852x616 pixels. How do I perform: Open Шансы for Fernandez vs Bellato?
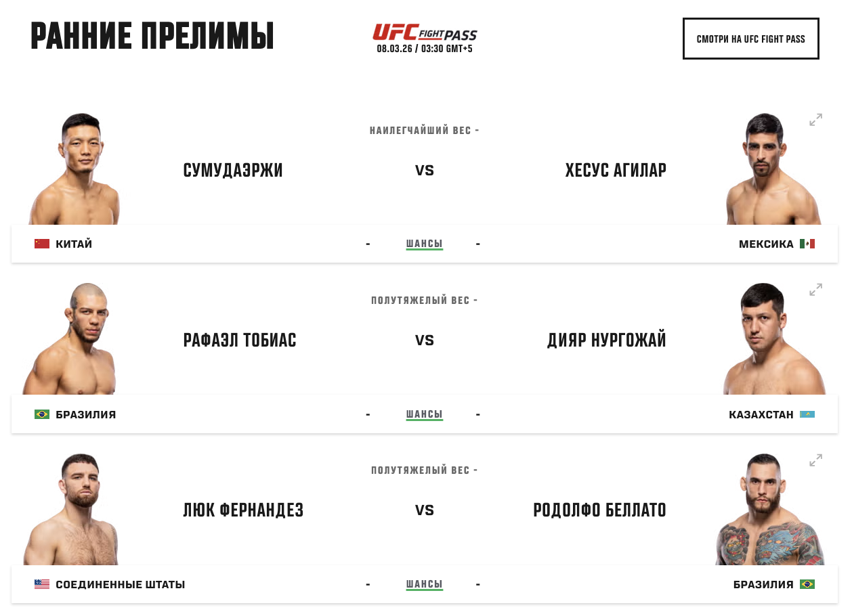[x=424, y=584]
